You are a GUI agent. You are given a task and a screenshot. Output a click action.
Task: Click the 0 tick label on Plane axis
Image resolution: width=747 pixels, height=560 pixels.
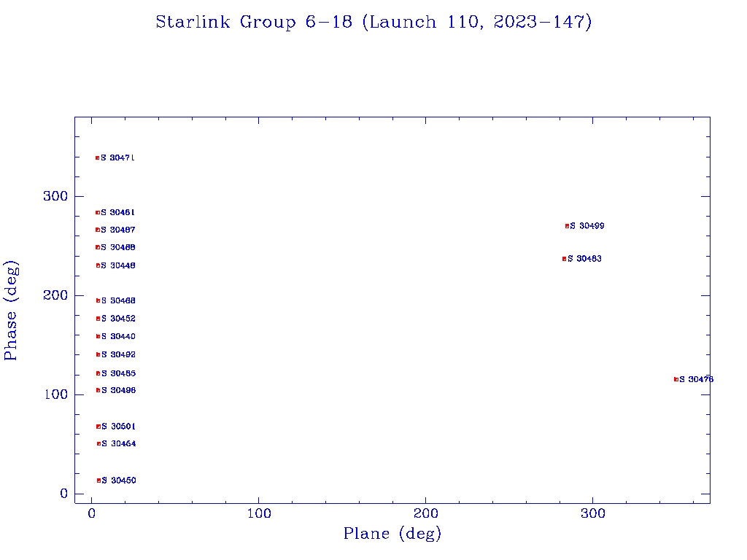coord(92,513)
